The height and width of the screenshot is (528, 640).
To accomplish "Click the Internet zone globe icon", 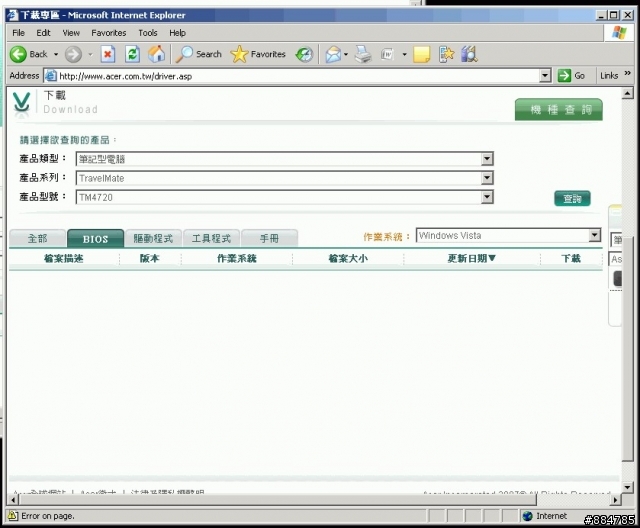I will pos(527,516).
